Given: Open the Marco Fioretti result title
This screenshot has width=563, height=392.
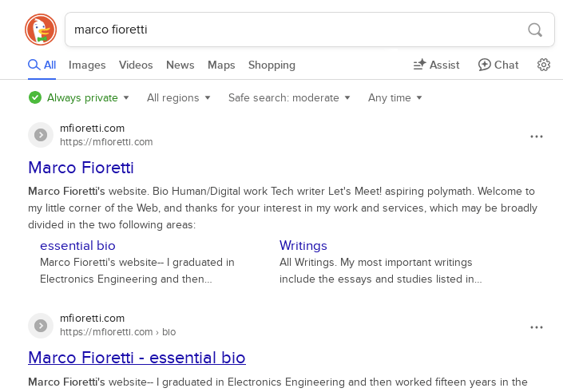Looking at the screenshot, I should (x=81, y=168).
